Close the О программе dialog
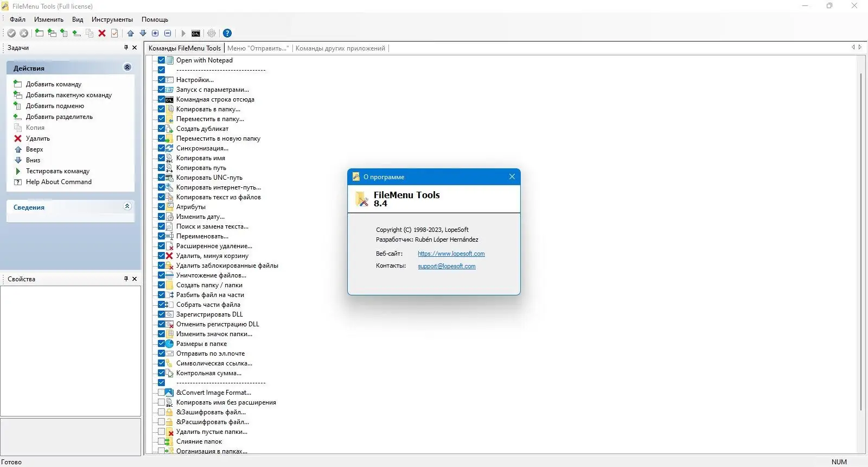 pos(512,176)
